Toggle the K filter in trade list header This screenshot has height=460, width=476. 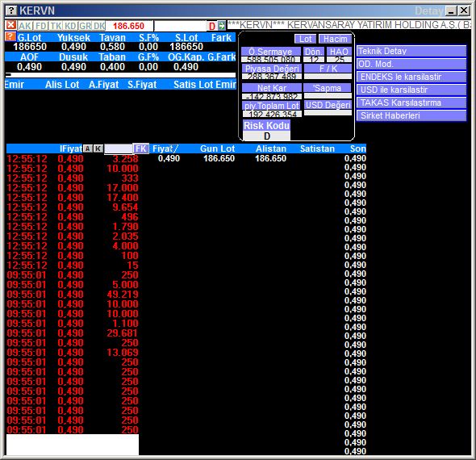pyautogui.click(x=98, y=148)
